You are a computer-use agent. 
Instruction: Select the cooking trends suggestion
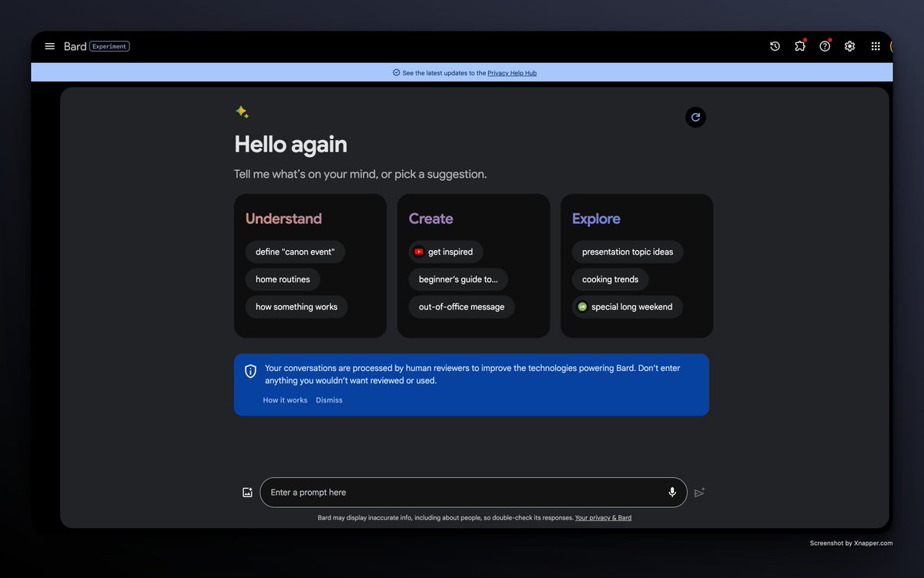[x=611, y=279]
